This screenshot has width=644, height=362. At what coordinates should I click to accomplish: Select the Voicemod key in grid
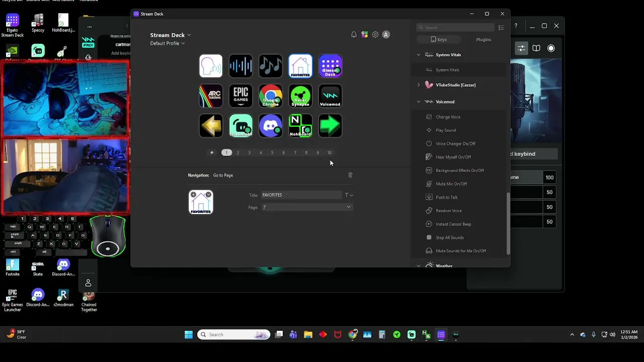click(330, 96)
